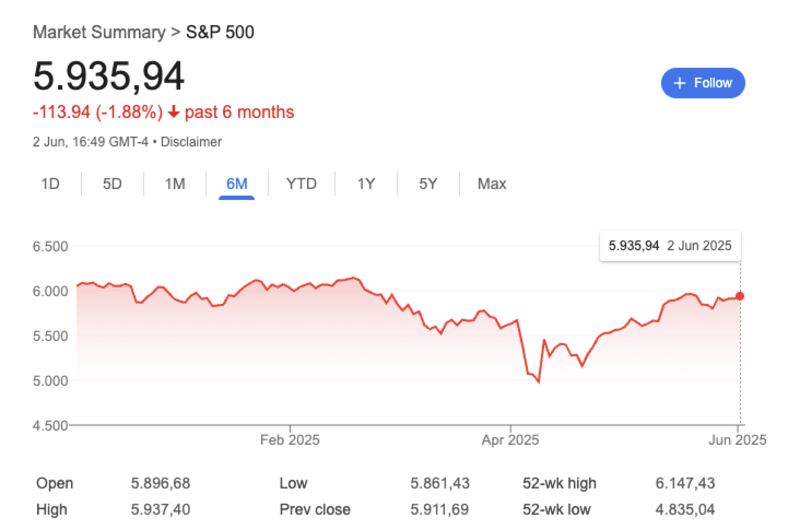Choose the 5Y time range

[428, 184]
